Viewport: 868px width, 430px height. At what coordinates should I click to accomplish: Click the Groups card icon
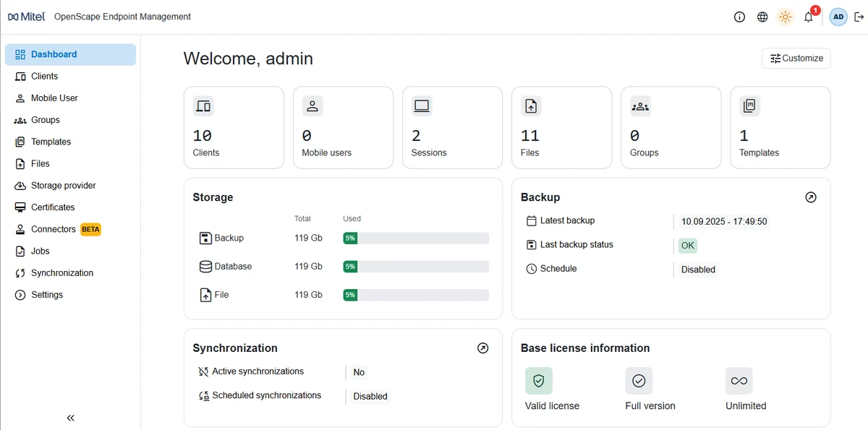(640, 106)
